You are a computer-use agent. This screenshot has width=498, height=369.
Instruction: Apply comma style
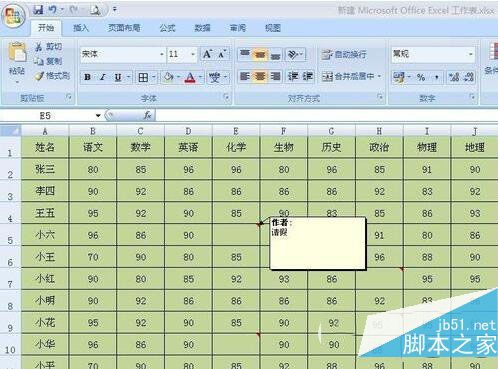(436, 77)
